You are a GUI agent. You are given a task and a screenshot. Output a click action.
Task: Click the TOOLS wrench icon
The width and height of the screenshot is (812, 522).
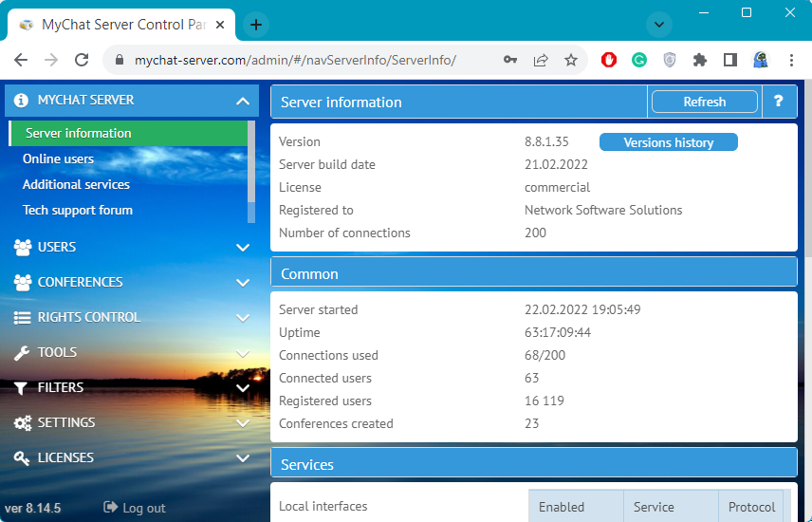click(22, 353)
